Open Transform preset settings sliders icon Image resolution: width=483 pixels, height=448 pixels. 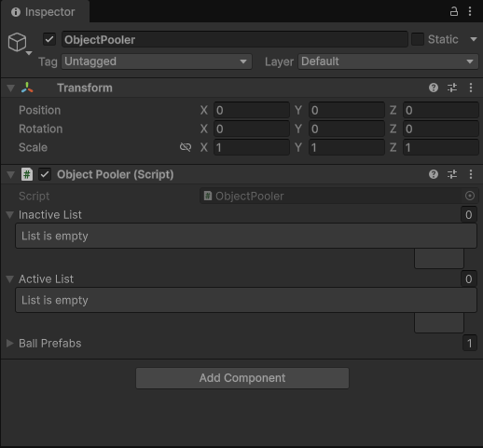click(452, 88)
